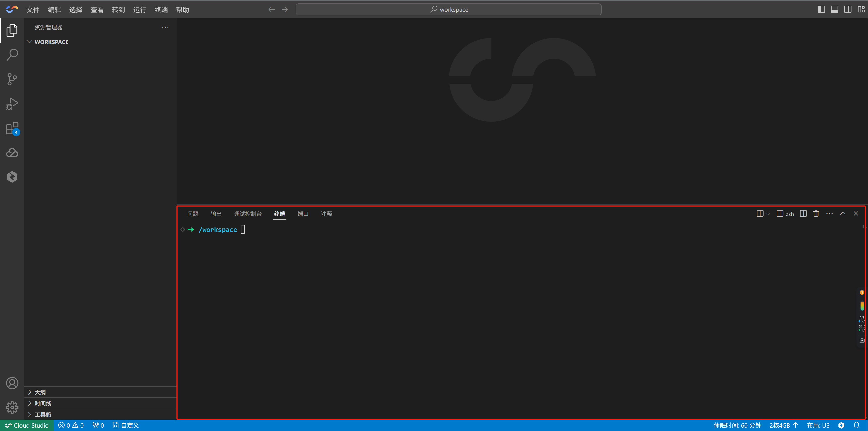Click the terminal prompt input area
Viewport: 868px width, 431px height.
tap(243, 230)
